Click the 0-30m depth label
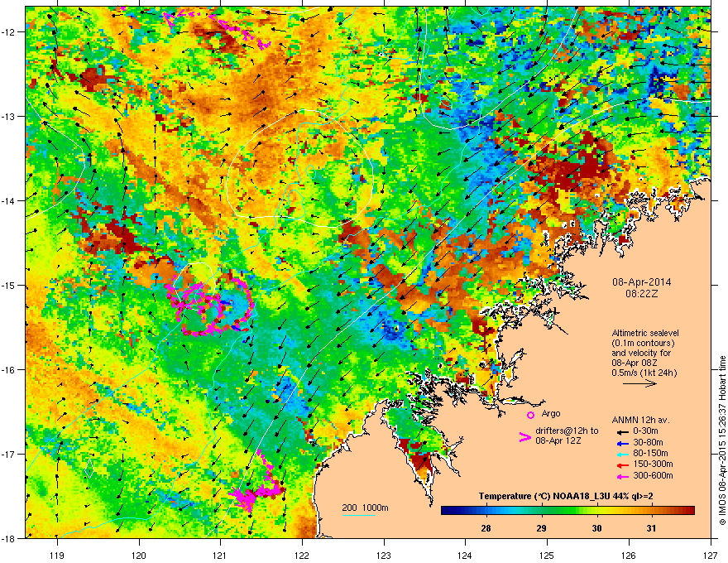Image resolution: width=728 pixels, height=563 pixels. (x=645, y=431)
